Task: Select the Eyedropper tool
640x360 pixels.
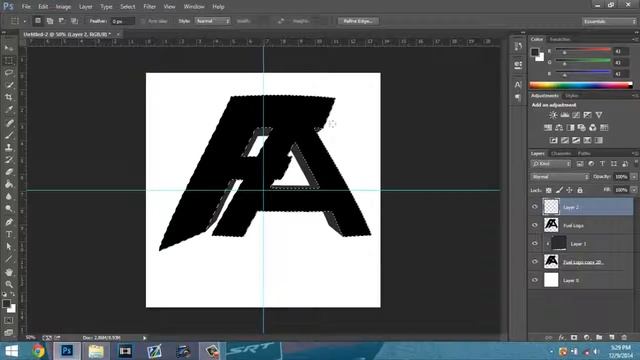Action: tap(9, 109)
